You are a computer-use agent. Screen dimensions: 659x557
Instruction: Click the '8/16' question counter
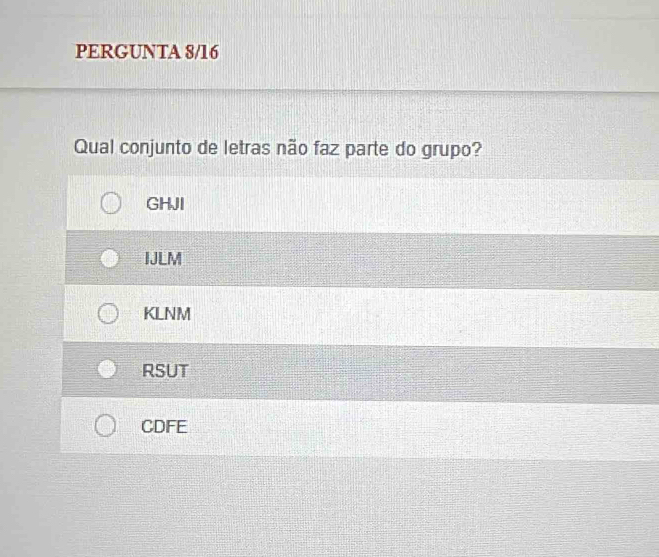[x=201, y=51]
